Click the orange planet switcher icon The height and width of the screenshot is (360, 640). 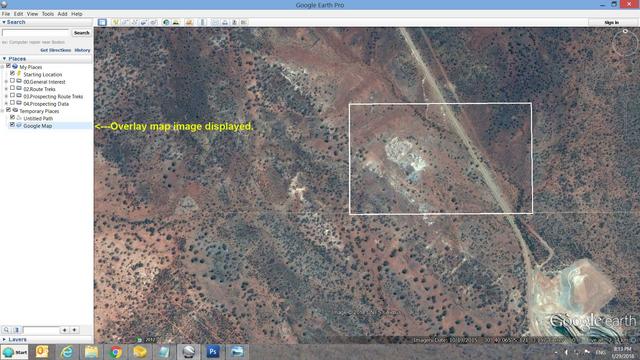[189, 22]
